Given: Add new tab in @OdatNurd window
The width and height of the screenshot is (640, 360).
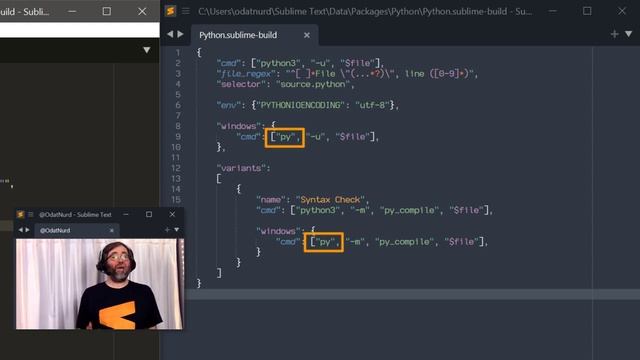Looking at the screenshot, I should coord(167,230).
